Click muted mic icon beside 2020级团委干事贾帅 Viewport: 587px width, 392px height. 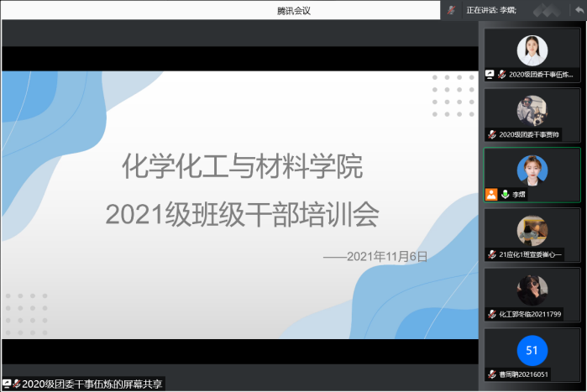pyautogui.click(x=492, y=134)
